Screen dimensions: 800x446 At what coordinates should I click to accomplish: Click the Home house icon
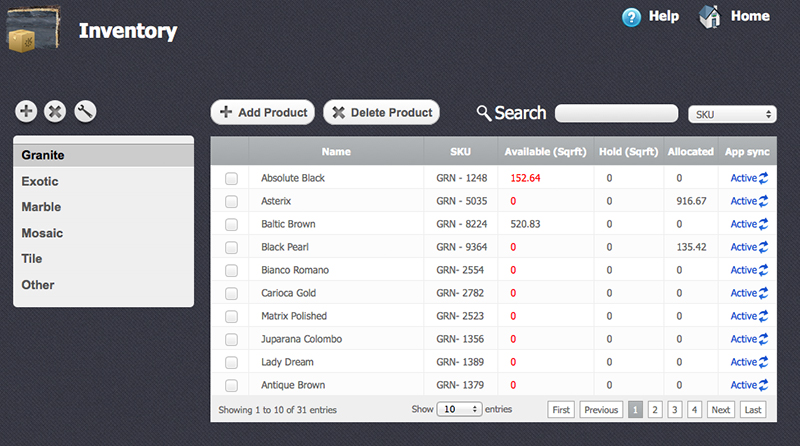click(710, 17)
